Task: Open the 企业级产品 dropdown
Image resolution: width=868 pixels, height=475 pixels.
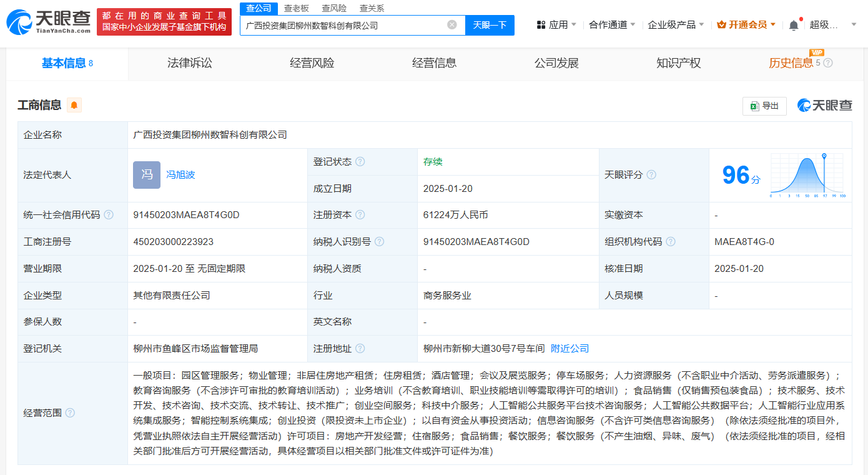Action: pyautogui.click(x=676, y=25)
